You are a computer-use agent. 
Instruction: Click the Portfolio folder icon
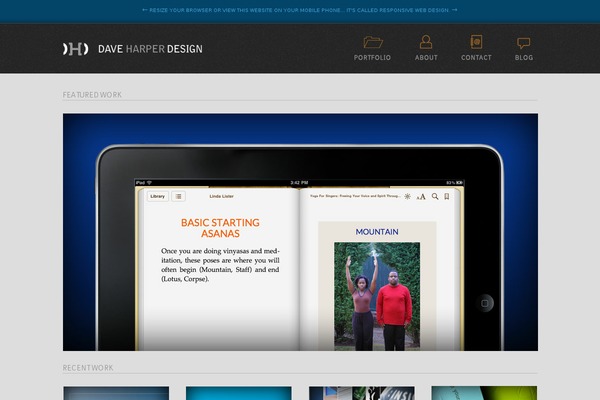[x=373, y=42]
